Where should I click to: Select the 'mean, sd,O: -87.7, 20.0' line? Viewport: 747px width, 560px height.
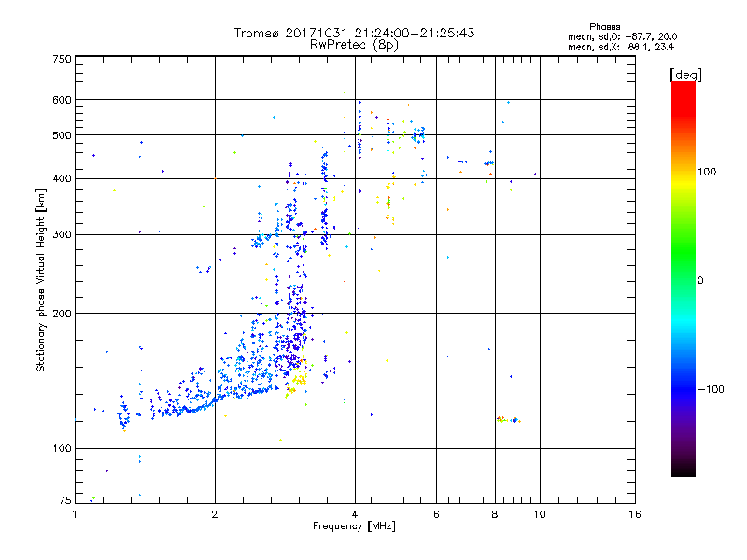[622, 36]
